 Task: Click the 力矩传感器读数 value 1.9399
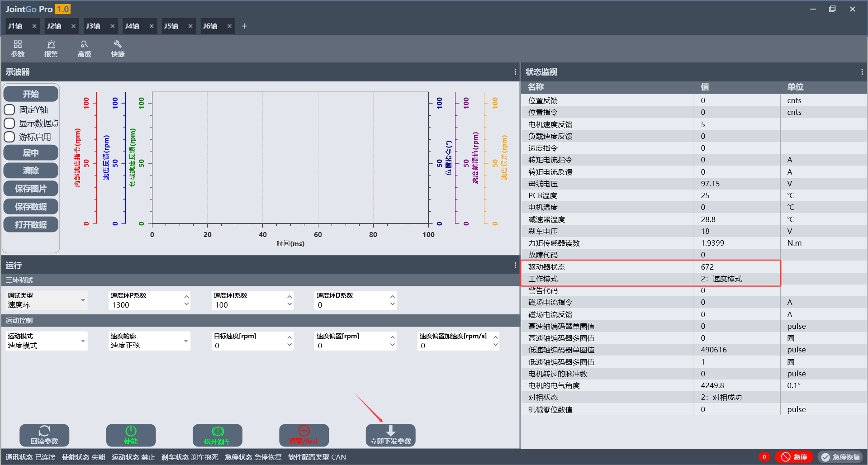point(712,243)
